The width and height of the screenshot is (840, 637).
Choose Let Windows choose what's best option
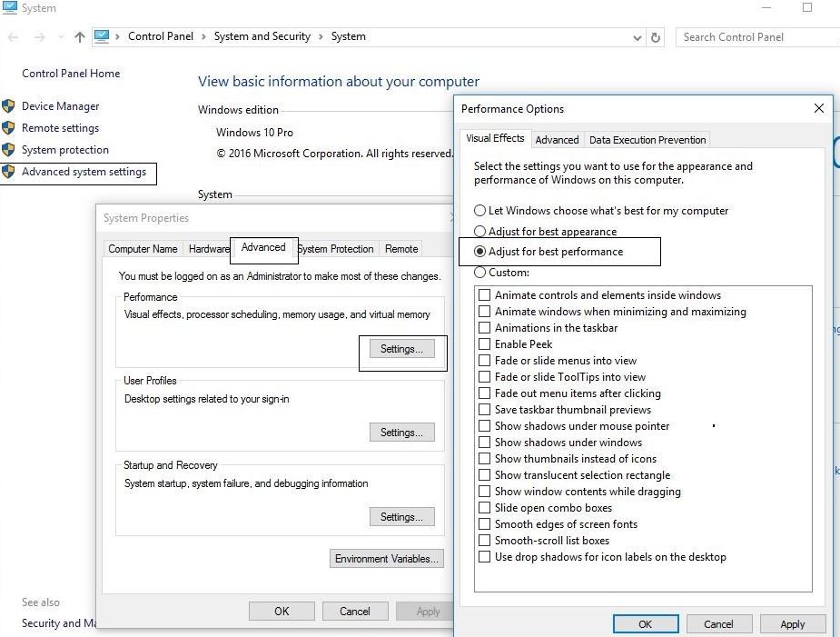(480, 211)
